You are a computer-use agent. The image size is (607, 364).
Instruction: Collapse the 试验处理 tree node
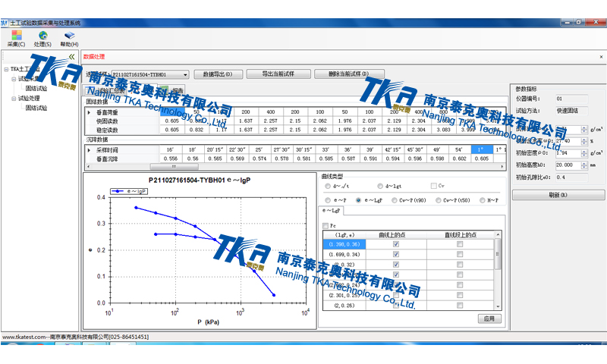coord(13,98)
